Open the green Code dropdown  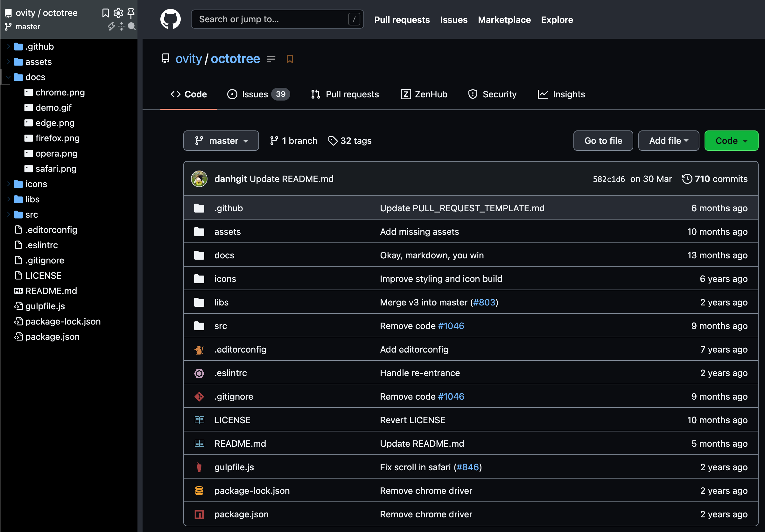pyautogui.click(x=731, y=141)
